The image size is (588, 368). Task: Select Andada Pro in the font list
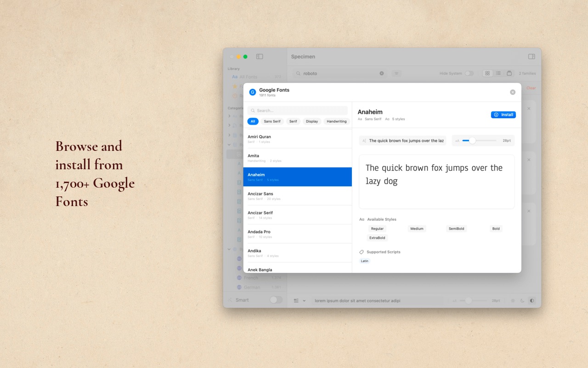coord(298,234)
